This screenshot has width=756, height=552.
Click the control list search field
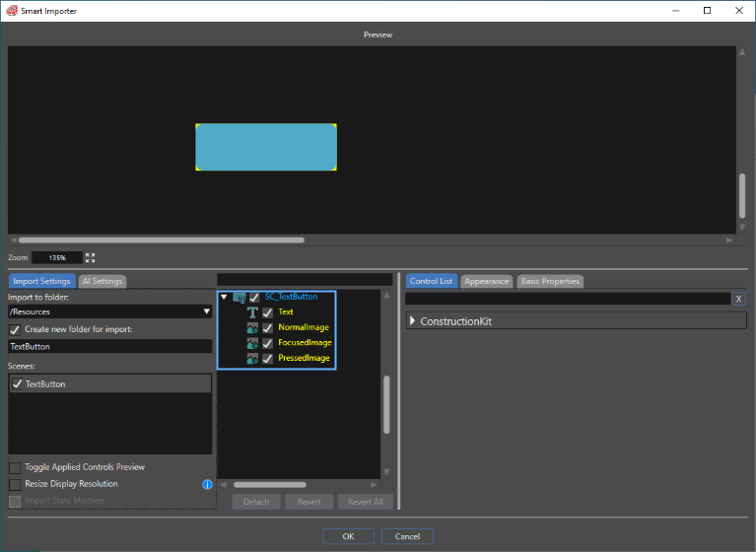point(568,299)
